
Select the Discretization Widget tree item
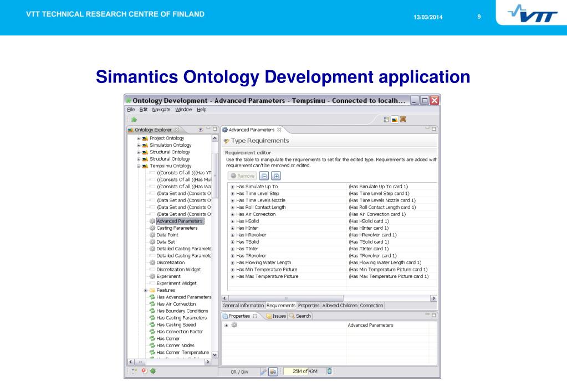point(178,270)
